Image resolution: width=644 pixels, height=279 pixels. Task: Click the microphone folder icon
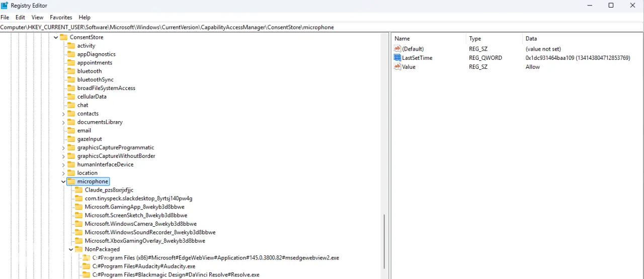point(71,181)
